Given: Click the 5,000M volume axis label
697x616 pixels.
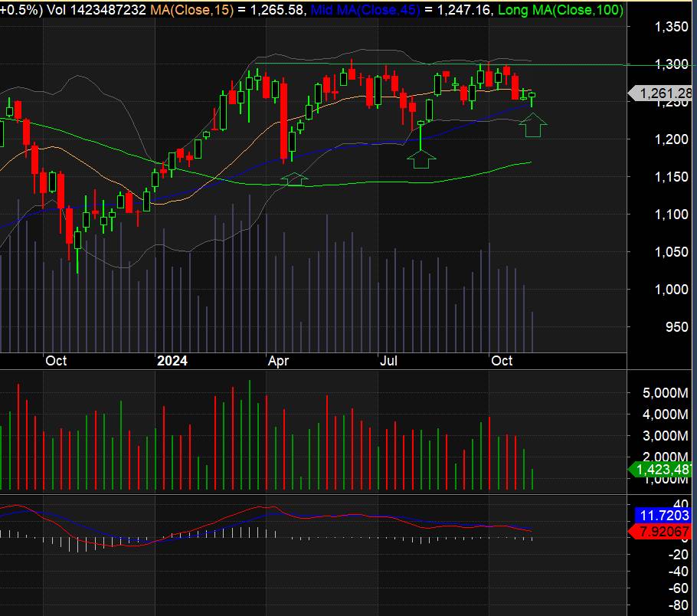Looking at the screenshot, I should 666,393.
